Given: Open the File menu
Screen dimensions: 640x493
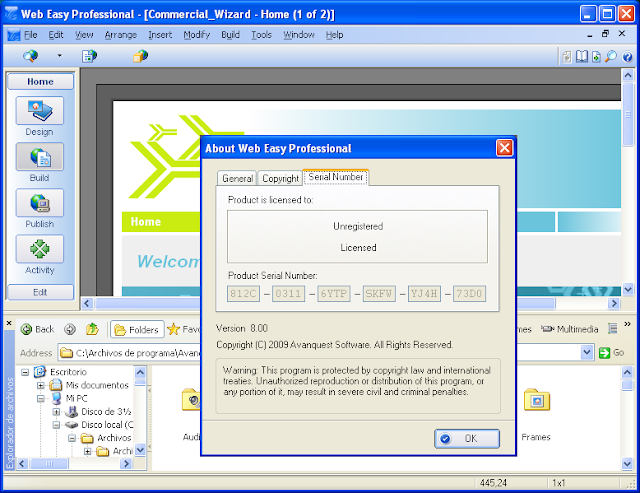Looking at the screenshot, I should pyautogui.click(x=31, y=35).
